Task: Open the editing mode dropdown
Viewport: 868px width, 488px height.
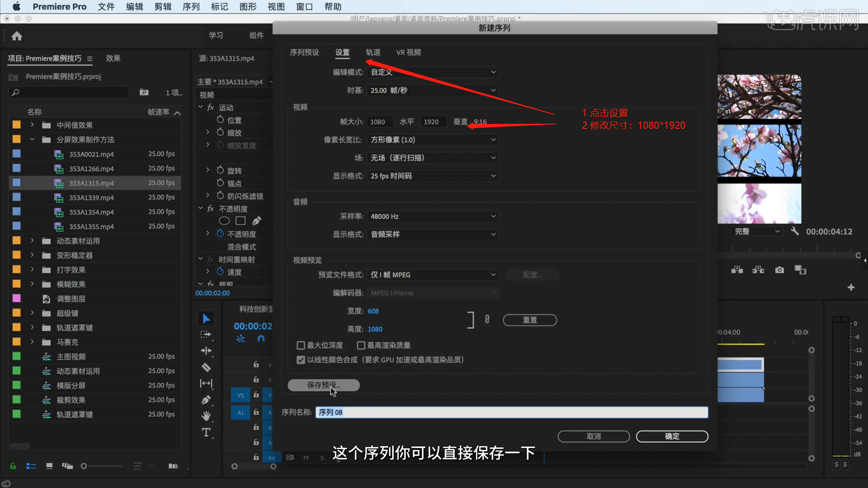Action: (433, 72)
